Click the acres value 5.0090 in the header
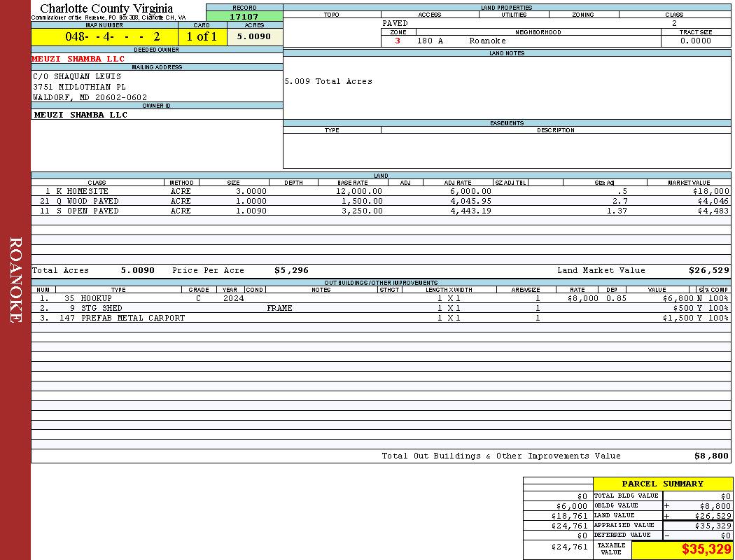 [x=253, y=36]
